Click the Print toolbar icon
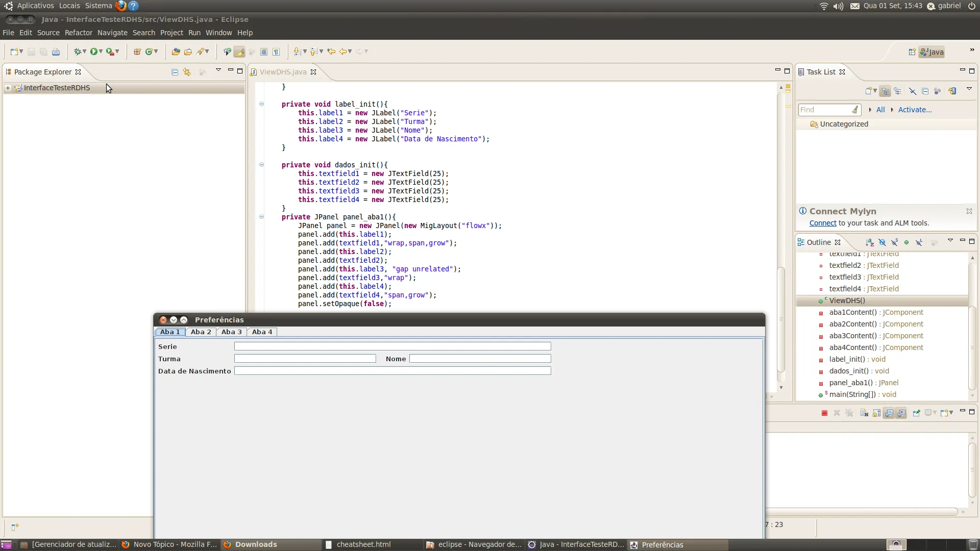Screen dimensions: 980x551 (56, 52)
